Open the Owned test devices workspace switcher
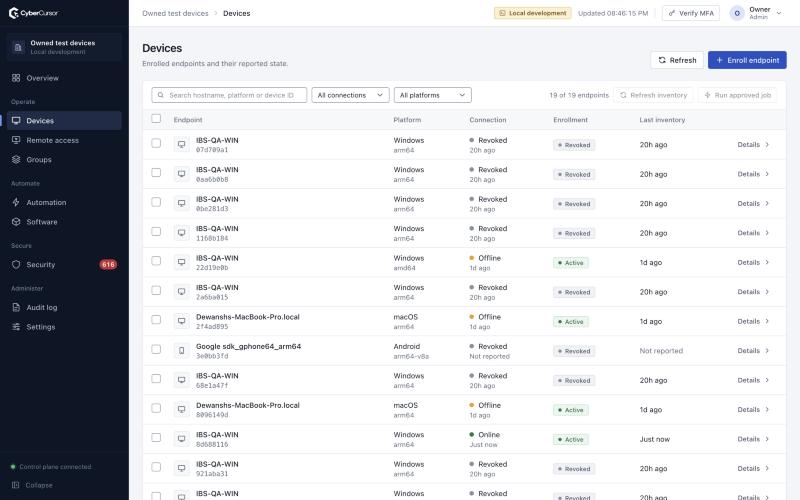This screenshot has width=800, height=500. point(64,47)
